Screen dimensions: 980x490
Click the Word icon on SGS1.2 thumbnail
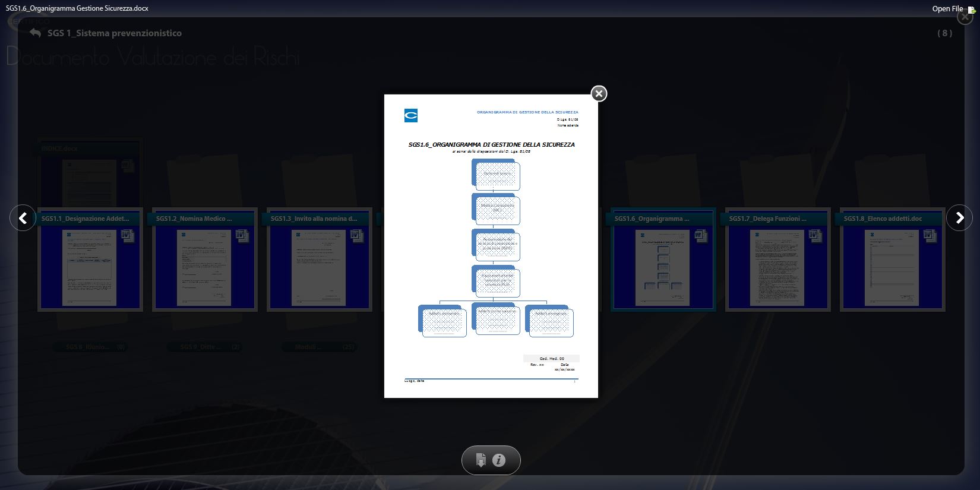(x=242, y=236)
